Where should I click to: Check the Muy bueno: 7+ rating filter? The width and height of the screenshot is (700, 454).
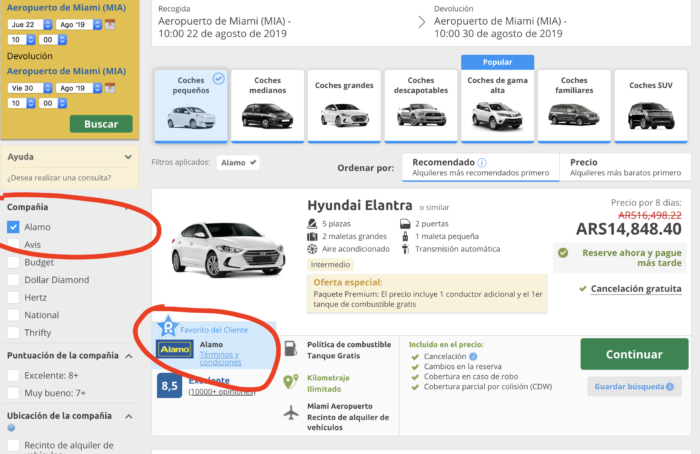pyautogui.click(x=13, y=393)
